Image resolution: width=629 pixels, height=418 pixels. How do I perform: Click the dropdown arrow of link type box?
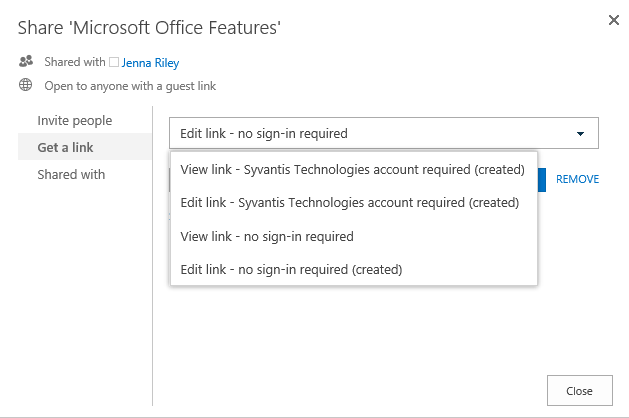(580, 134)
